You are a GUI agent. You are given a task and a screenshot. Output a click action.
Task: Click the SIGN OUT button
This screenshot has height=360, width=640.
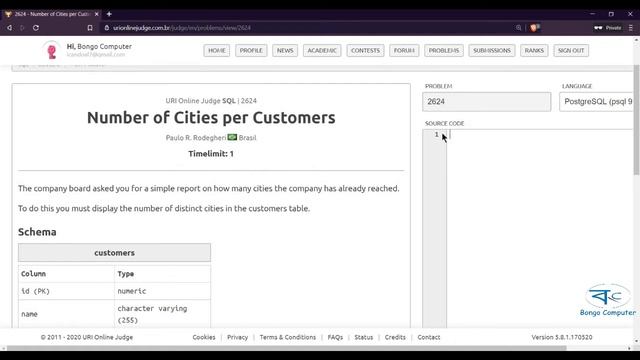coord(571,51)
